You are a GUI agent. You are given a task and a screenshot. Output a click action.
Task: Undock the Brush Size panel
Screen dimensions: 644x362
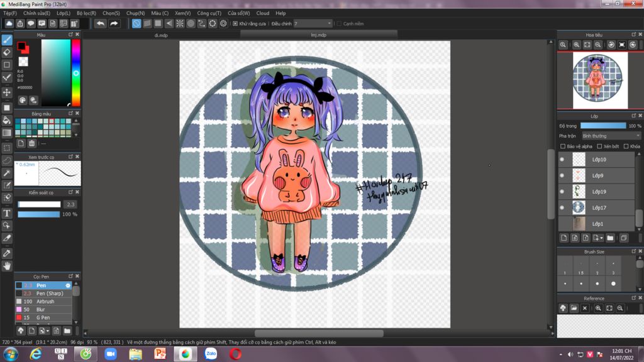click(633, 251)
